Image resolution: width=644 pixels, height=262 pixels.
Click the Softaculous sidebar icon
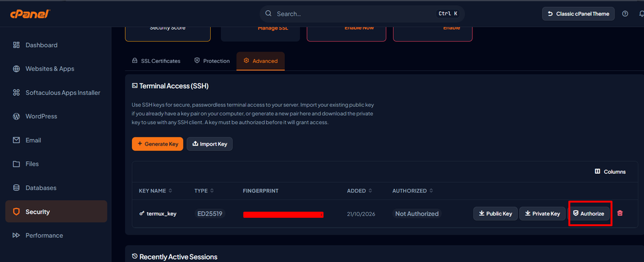[x=16, y=93]
